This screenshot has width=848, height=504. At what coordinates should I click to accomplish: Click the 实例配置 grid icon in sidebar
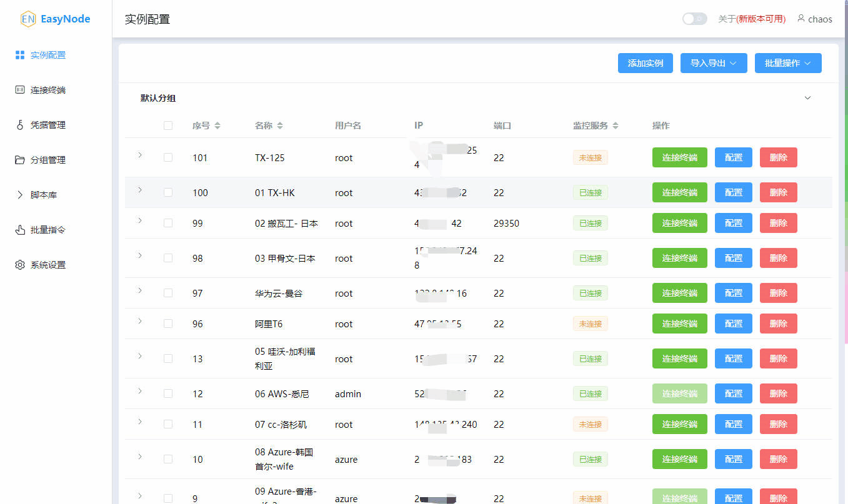19,54
